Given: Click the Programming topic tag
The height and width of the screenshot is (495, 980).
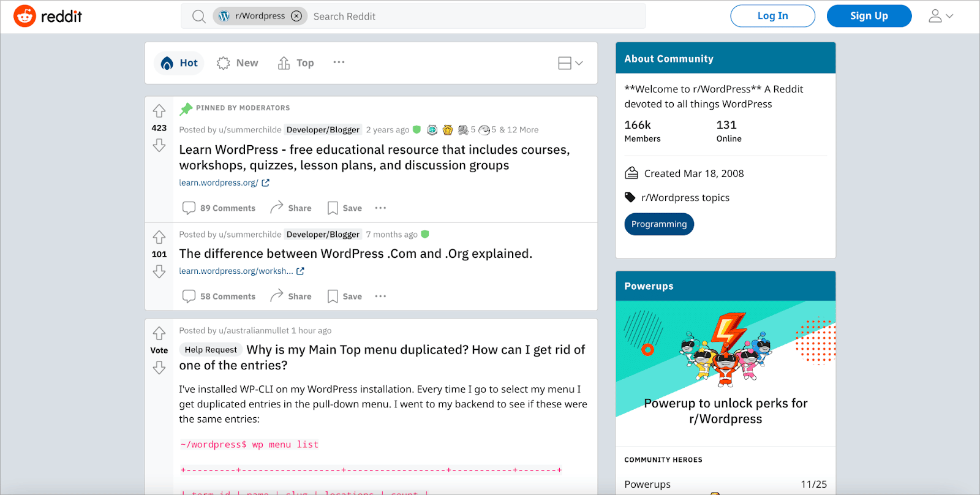Looking at the screenshot, I should point(659,224).
